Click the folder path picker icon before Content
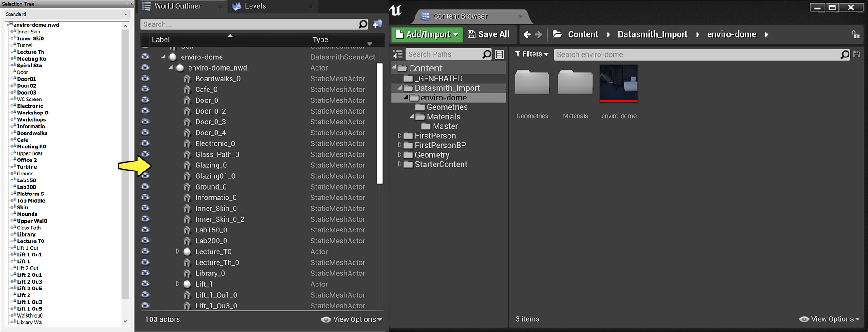Screen dimensions: 868x332 [x=557, y=34]
